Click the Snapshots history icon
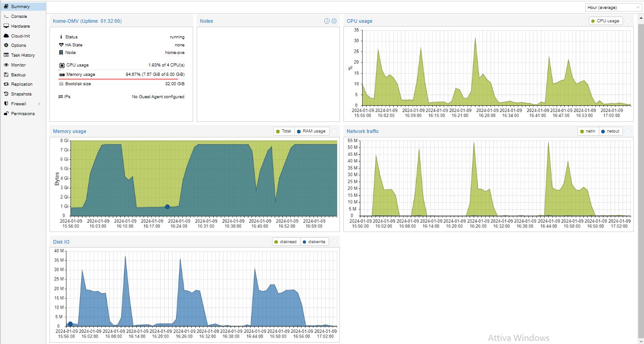 6,94
